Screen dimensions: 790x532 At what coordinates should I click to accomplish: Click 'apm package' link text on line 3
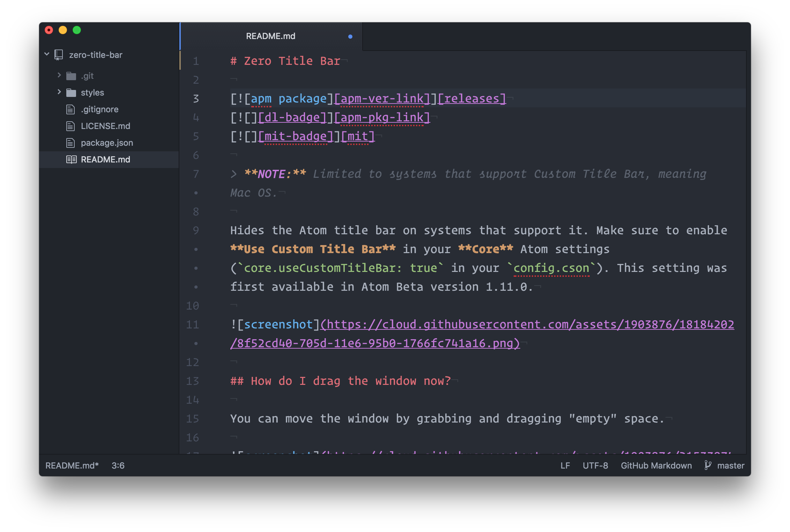[x=289, y=99]
